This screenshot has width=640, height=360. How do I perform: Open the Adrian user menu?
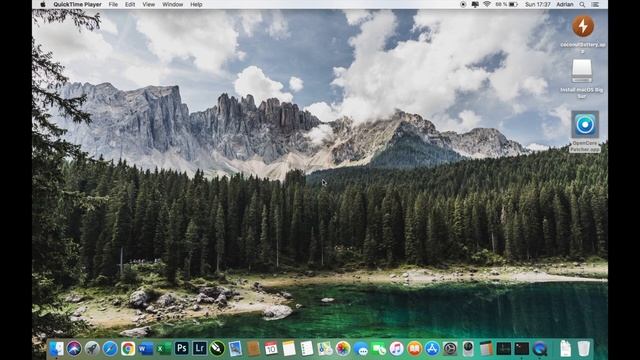pos(565,4)
